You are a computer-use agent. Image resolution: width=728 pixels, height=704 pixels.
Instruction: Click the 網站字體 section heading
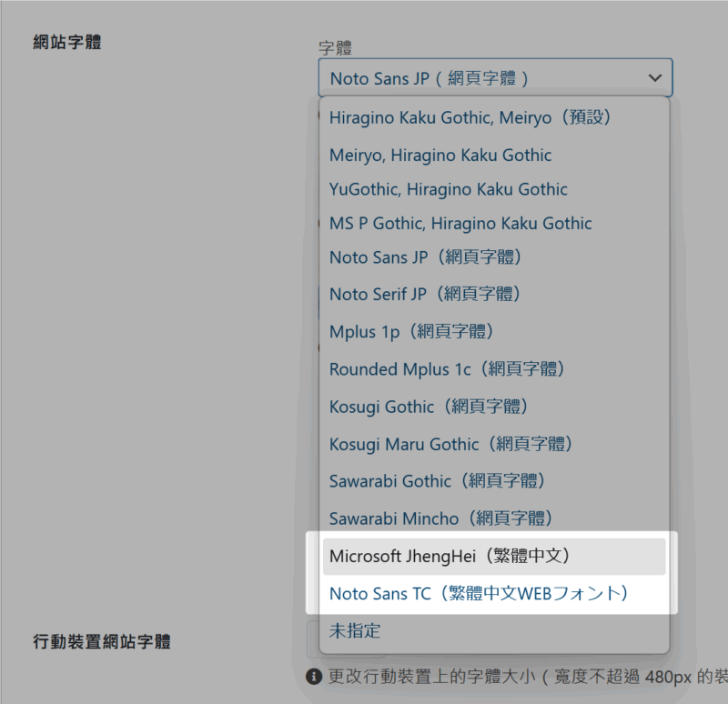[67, 42]
